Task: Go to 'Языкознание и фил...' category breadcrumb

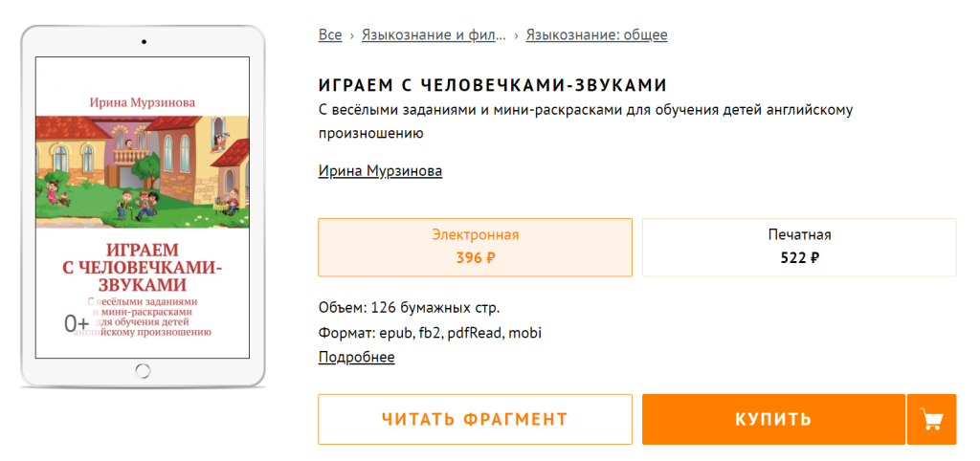Action: (434, 35)
